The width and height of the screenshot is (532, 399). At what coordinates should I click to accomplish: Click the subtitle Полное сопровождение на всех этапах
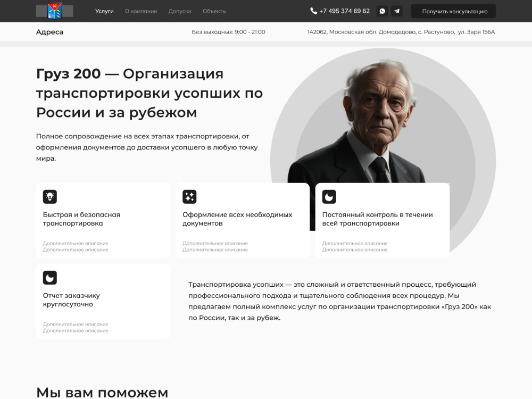(x=147, y=147)
